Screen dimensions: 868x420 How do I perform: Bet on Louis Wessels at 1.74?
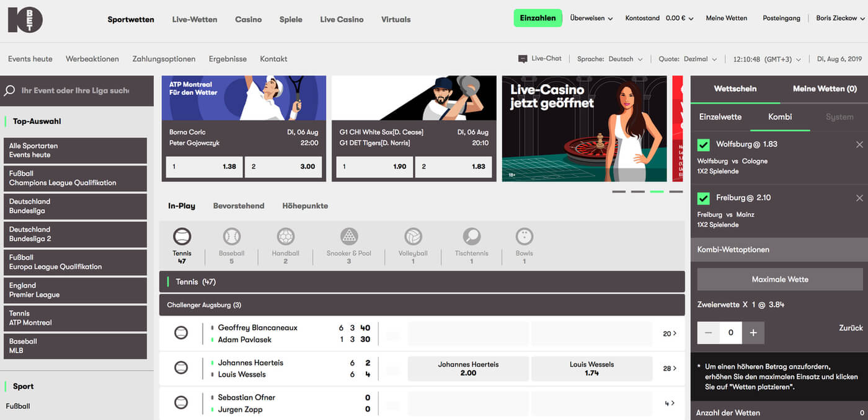click(591, 369)
